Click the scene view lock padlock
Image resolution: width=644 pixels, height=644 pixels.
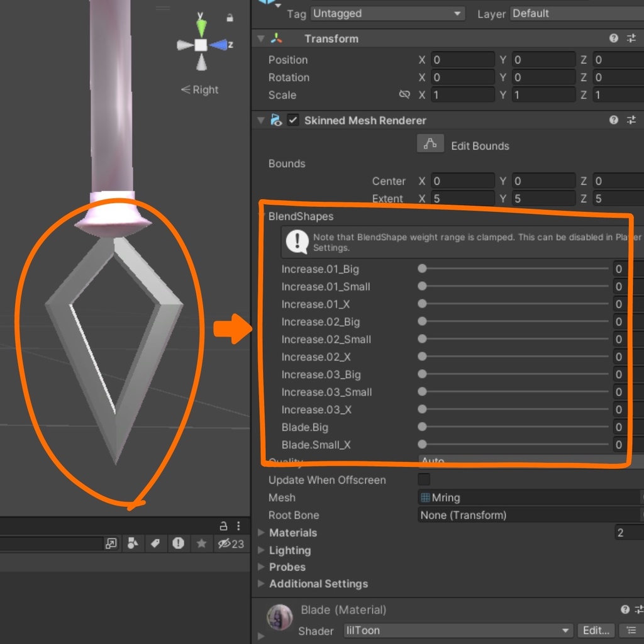tap(225, 526)
